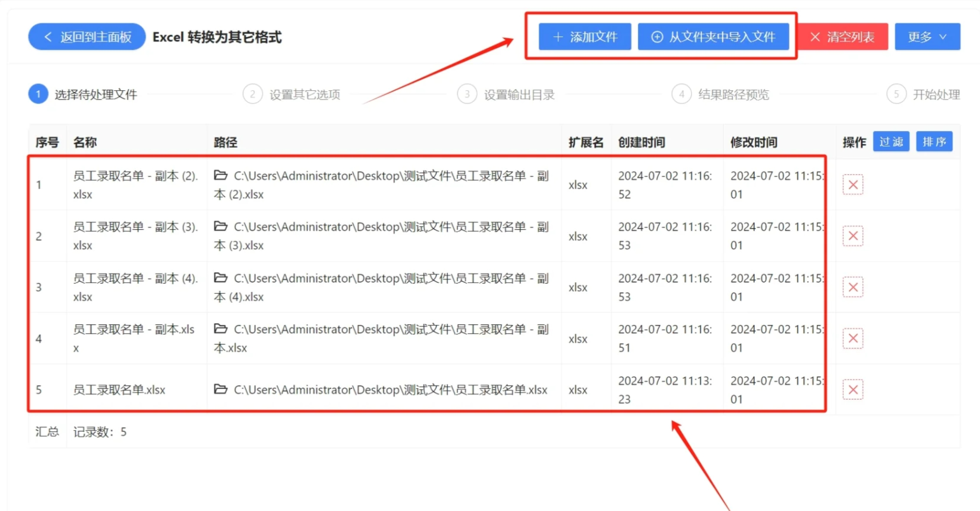Screen dimensions: 980x511
Task: Clear list with 清空列表 button
Action: [843, 37]
